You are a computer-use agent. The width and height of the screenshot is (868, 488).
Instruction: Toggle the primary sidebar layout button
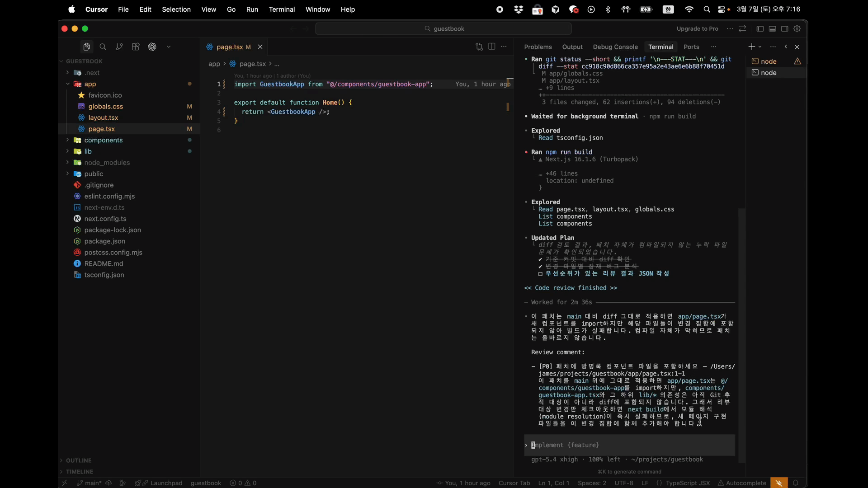[760, 28]
